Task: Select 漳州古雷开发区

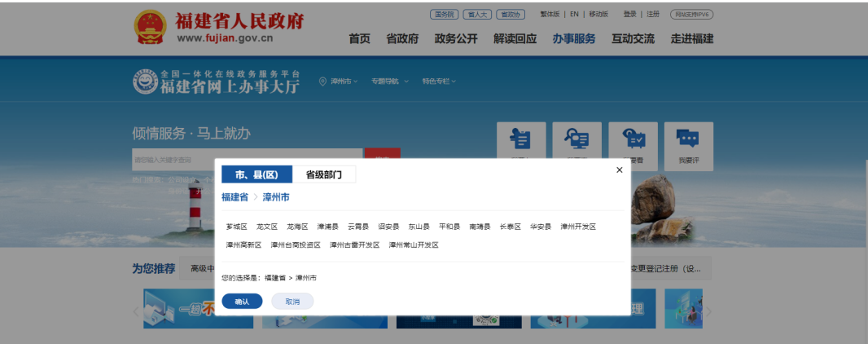Action: [x=355, y=245]
